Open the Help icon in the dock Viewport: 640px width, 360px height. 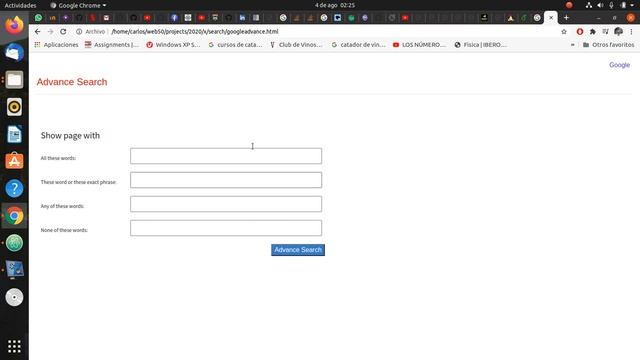(14, 189)
